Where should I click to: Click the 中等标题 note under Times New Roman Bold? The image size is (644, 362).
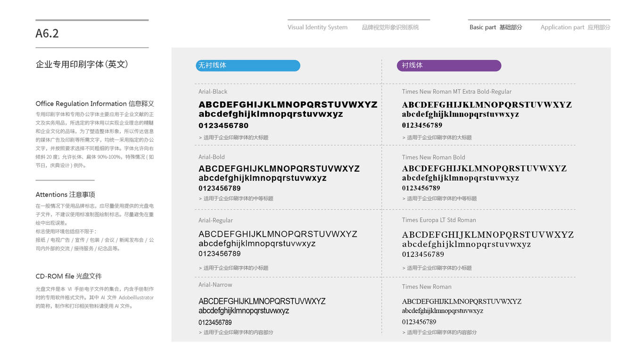(x=439, y=198)
